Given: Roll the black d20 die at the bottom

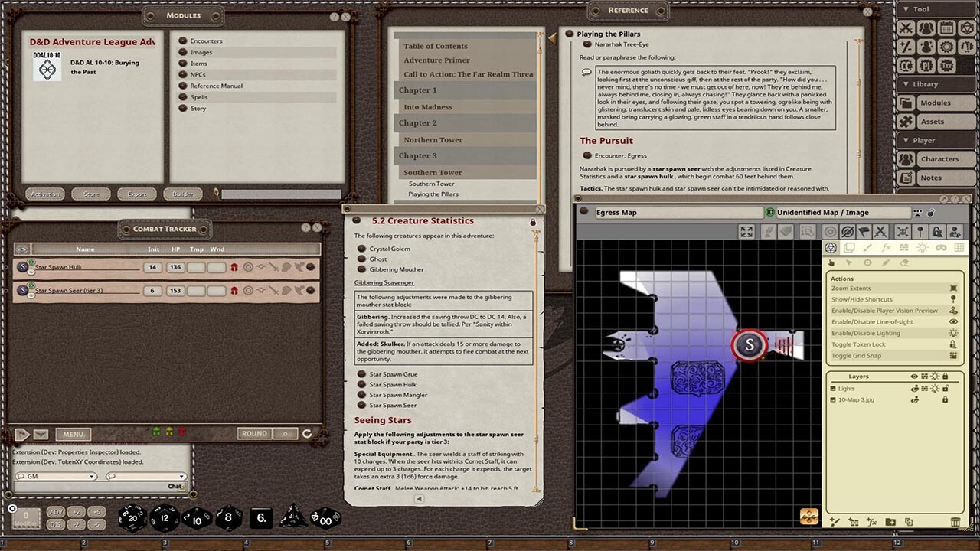Looking at the screenshot, I should point(132,517).
